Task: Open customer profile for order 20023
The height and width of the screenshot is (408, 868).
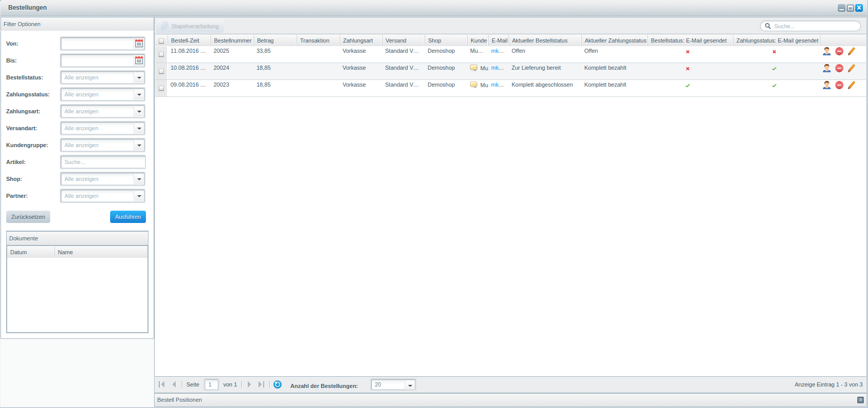Action: pos(827,85)
